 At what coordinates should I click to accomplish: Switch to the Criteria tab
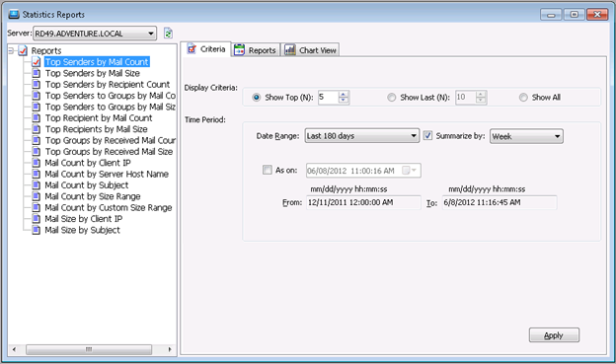click(206, 49)
